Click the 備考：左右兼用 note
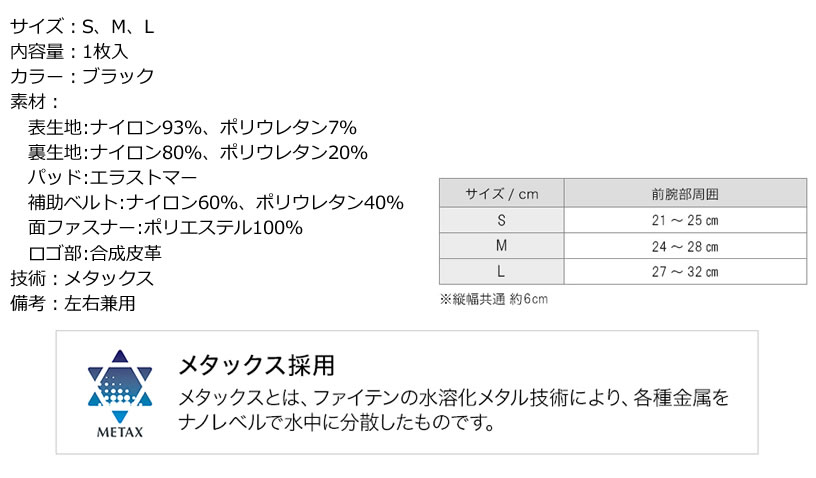Screen dimensions: 816x478 (73, 303)
